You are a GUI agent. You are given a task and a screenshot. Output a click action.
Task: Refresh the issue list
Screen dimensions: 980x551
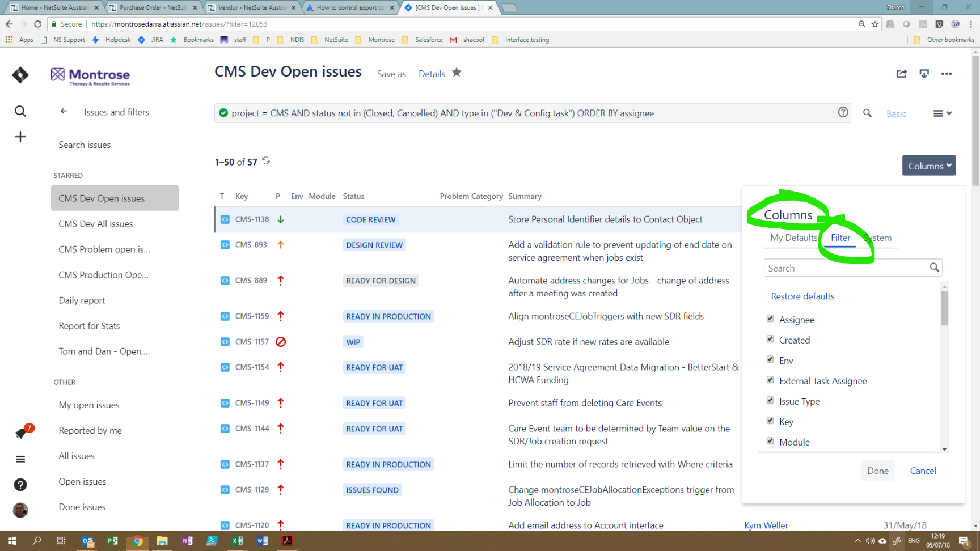265,161
